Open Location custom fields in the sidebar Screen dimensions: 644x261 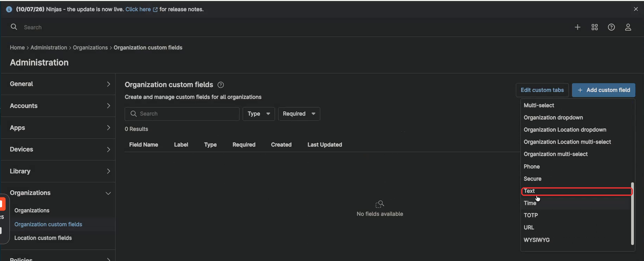click(43, 238)
